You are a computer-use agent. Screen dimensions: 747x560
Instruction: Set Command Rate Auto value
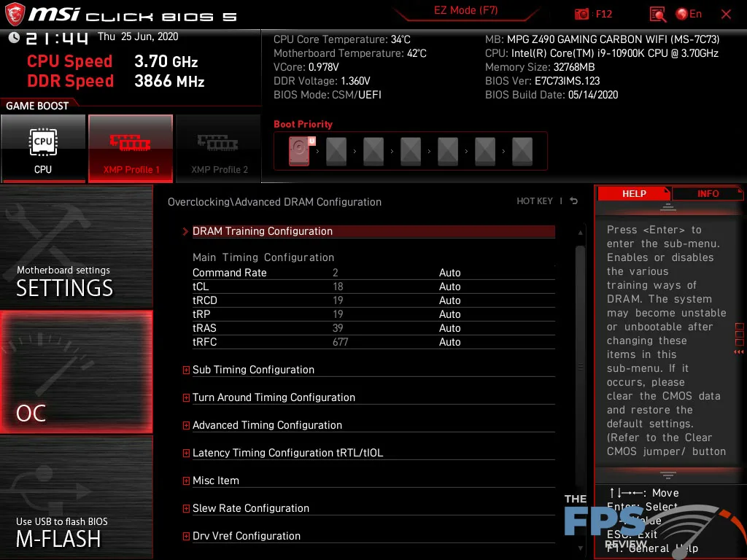point(449,273)
